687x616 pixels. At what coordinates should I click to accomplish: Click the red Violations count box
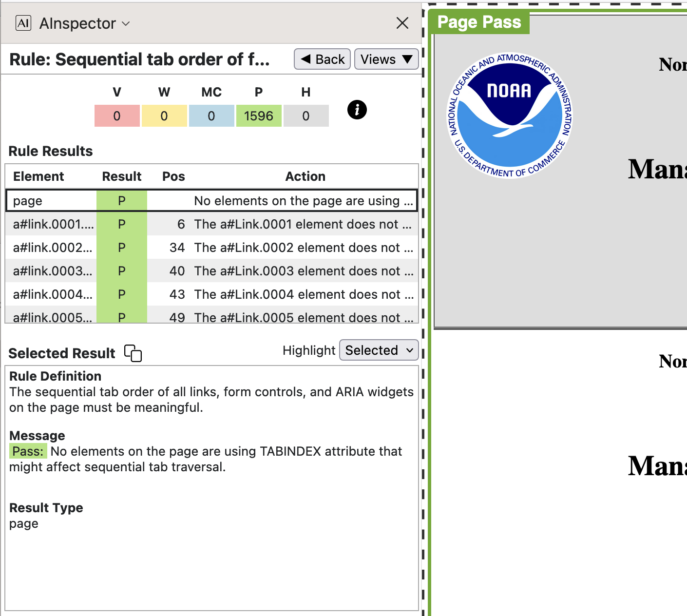tap(117, 116)
